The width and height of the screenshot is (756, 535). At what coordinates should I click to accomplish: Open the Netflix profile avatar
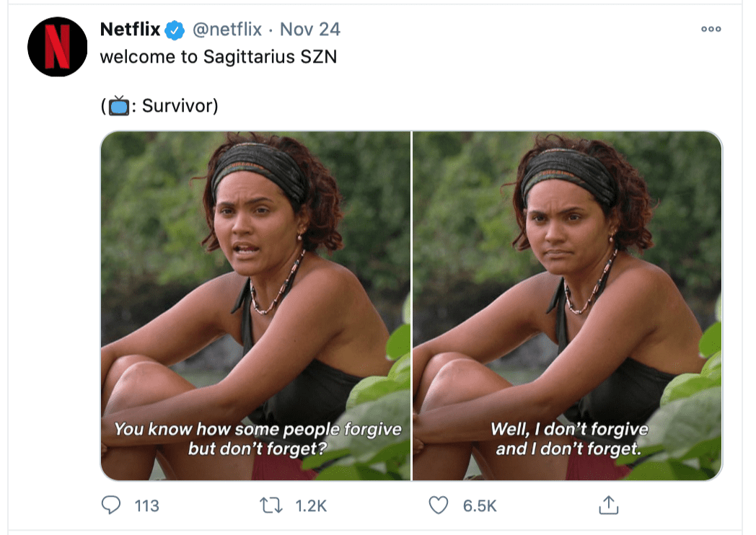coord(58,47)
